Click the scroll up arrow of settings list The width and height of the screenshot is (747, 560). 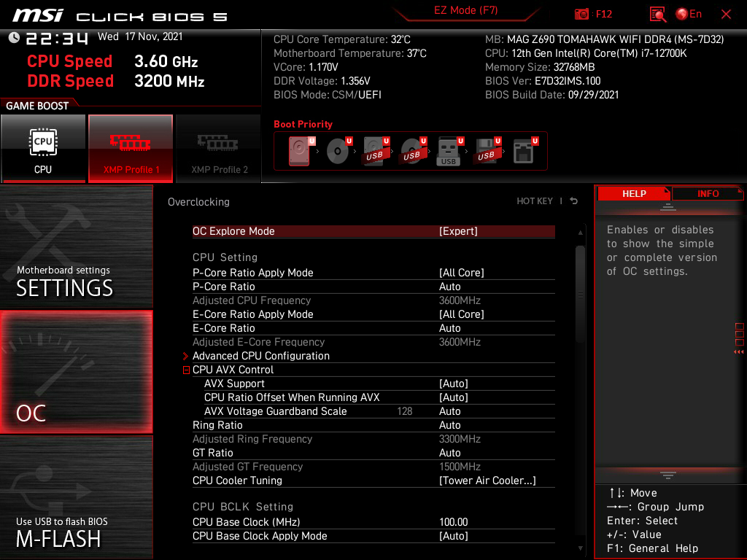580,233
